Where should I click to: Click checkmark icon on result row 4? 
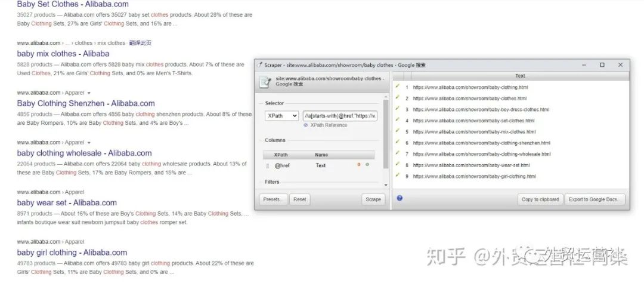(x=397, y=119)
